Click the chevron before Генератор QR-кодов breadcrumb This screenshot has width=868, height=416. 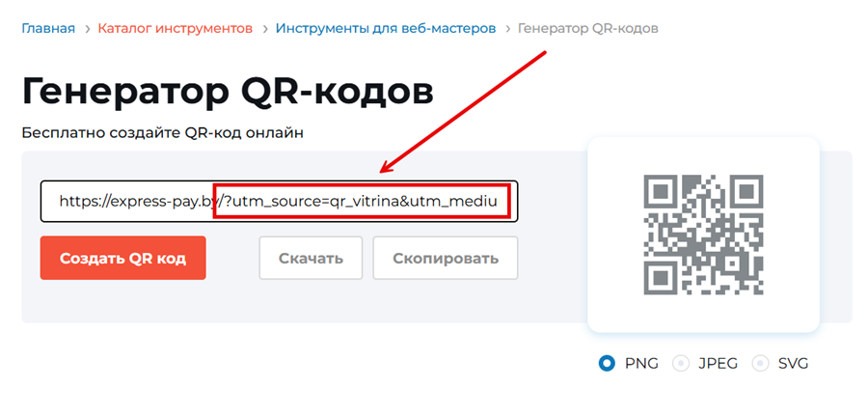506,29
